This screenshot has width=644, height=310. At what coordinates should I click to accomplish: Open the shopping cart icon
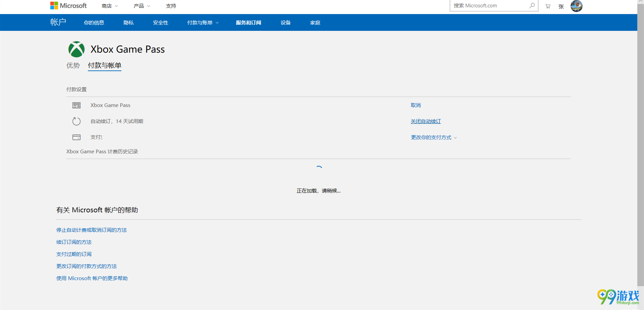[x=548, y=6]
